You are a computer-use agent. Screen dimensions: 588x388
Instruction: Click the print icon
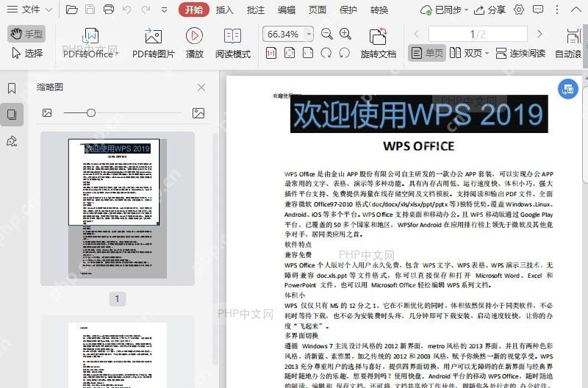click(109, 10)
